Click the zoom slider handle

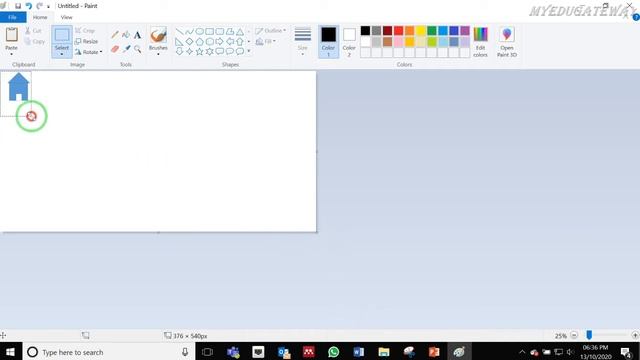(589, 335)
